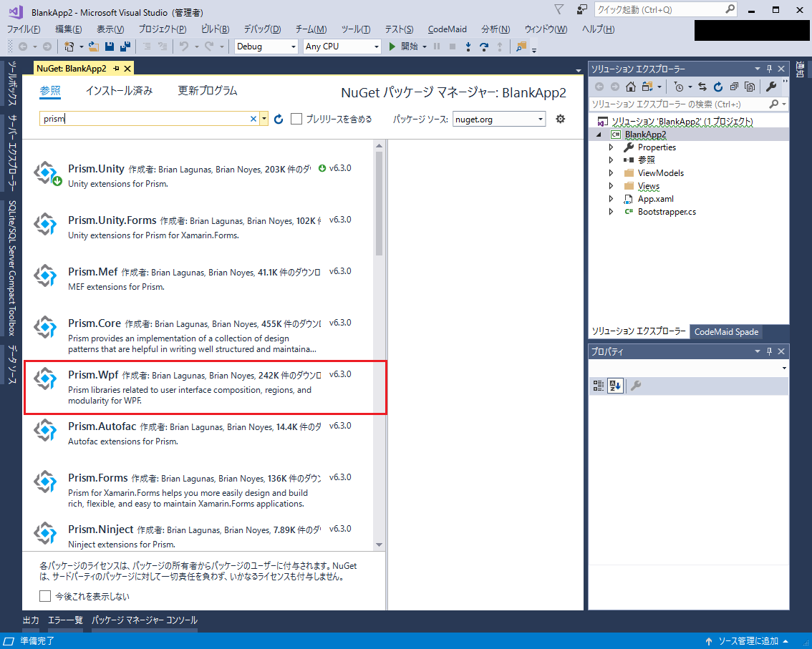Click the Alphabetical sort icon in Properties panel

(615, 386)
